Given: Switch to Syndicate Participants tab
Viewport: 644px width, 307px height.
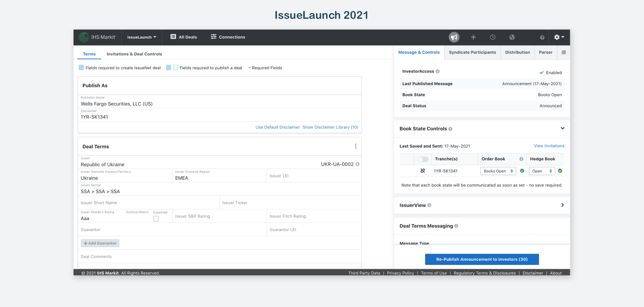Looking at the screenshot, I should pyautogui.click(x=472, y=52).
